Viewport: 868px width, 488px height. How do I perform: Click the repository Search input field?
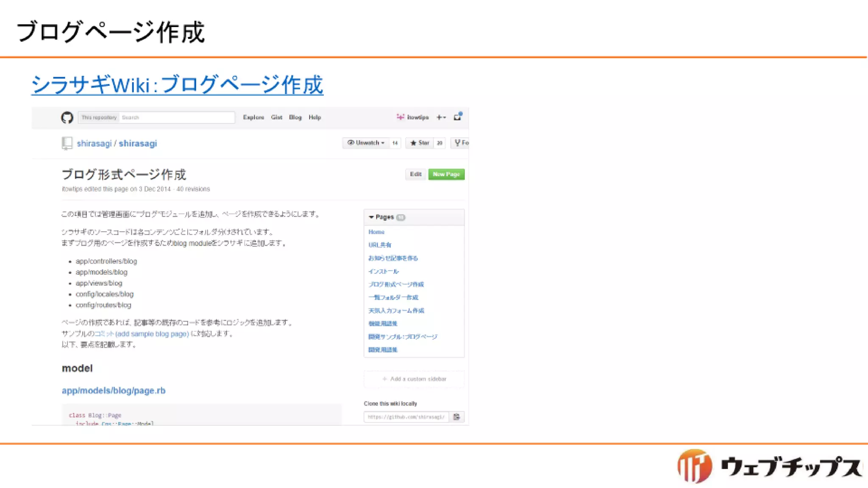point(176,117)
